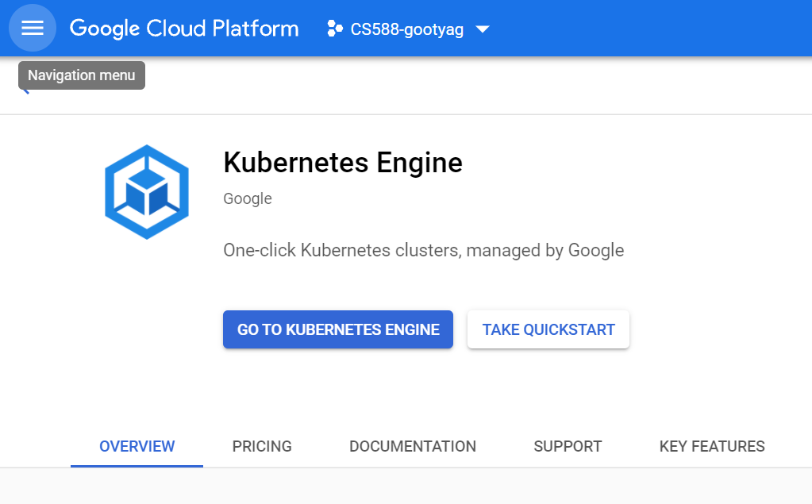Switch to the PRICING tab
This screenshot has width=812, height=504.
(262, 447)
